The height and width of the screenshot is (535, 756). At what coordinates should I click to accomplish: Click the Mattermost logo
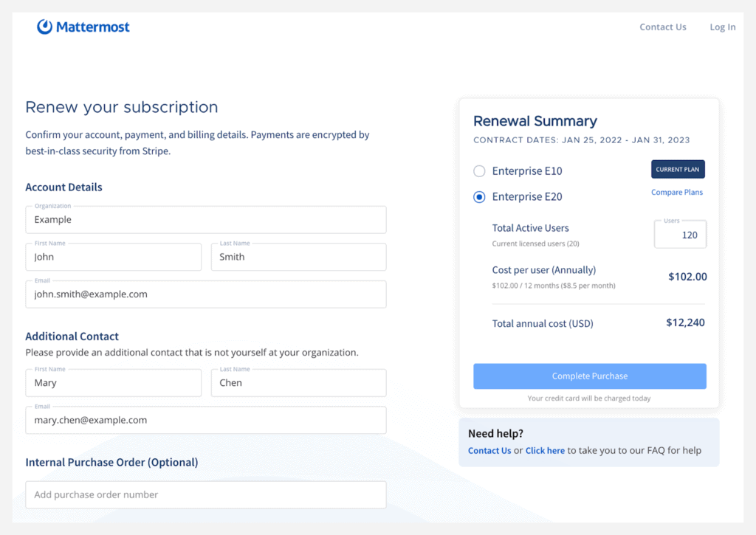(83, 27)
